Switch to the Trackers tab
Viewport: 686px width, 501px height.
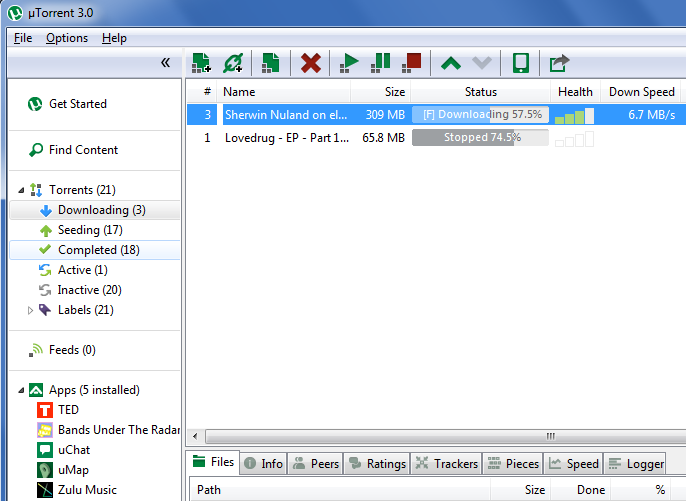coord(446,463)
